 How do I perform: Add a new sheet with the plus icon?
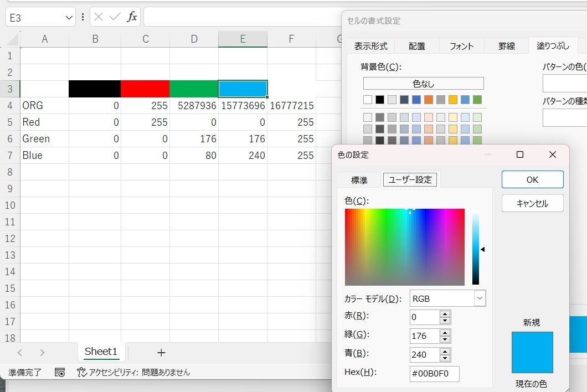pyautogui.click(x=161, y=352)
